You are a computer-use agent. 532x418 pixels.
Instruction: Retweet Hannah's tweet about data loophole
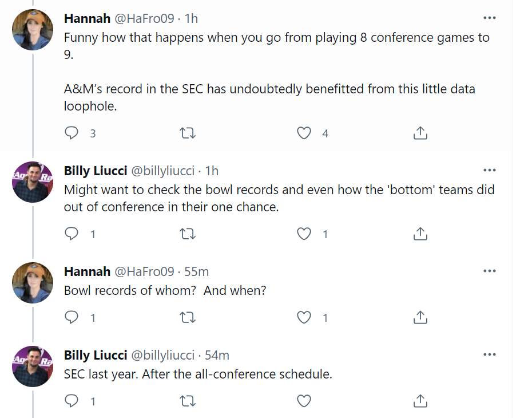click(x=188, y=133)
